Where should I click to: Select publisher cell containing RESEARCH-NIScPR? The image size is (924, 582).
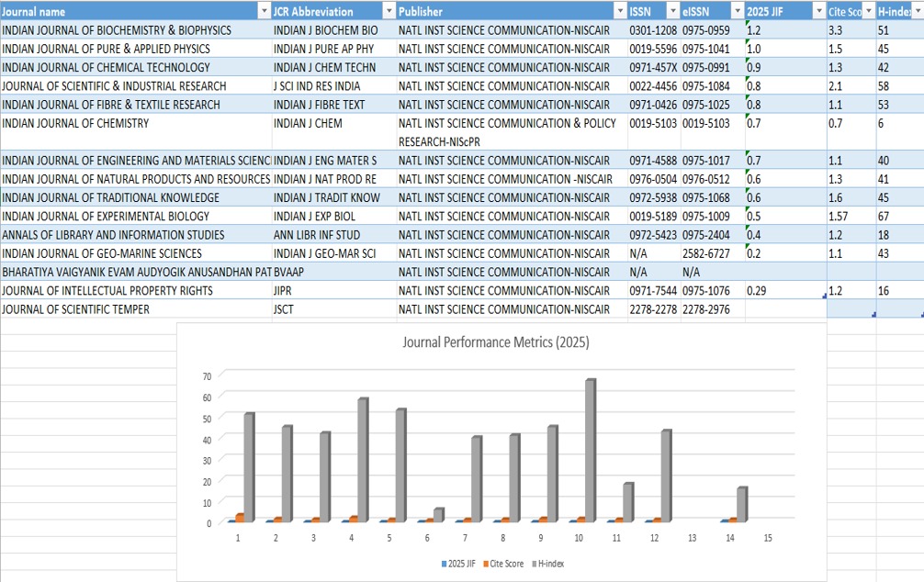[x=513, y=132]
